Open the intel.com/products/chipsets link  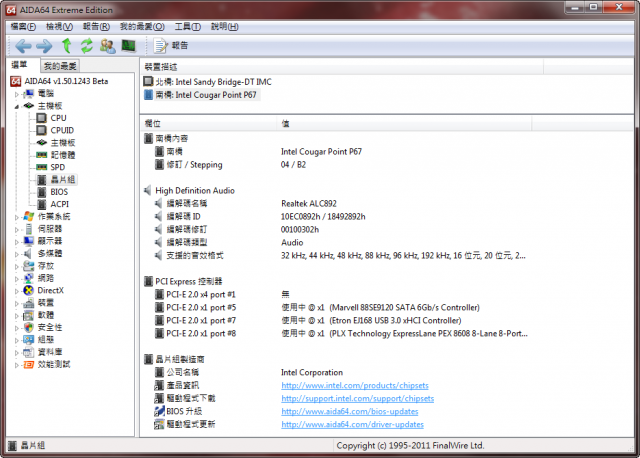[x=357, y=385]
